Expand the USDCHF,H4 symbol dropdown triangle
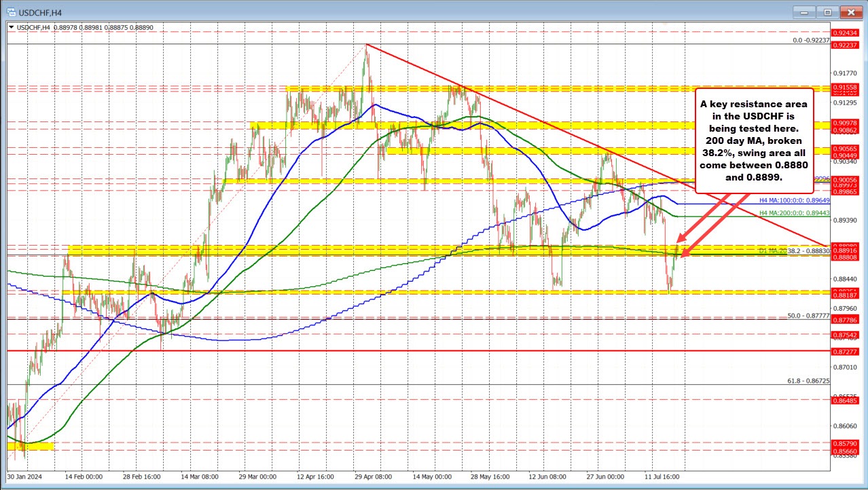This screenshot has width=868, height=490. (x=10, y=26)
